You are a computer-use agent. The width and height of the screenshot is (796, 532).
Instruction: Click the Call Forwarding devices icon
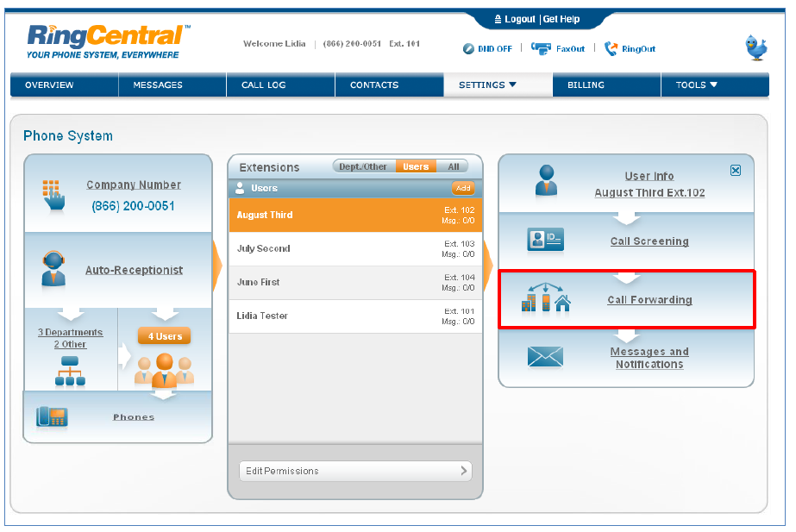tap(545, 300)
